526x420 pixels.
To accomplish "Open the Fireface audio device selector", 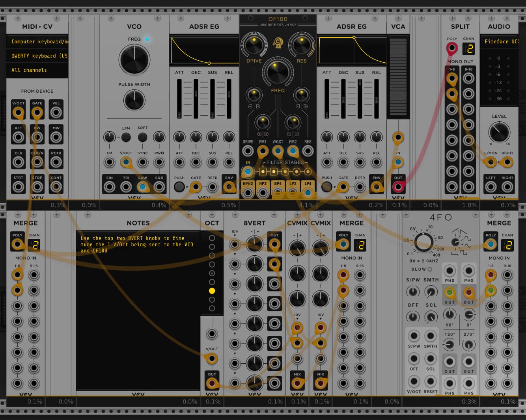I will click(x=499, y=41).
